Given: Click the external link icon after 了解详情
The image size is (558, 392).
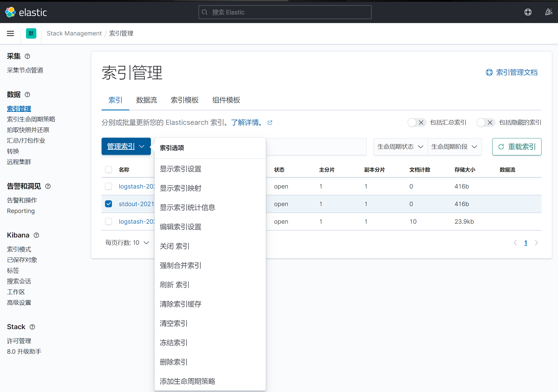Looking at the screenshot, I should pyautogui.click(x=270, y=123).
